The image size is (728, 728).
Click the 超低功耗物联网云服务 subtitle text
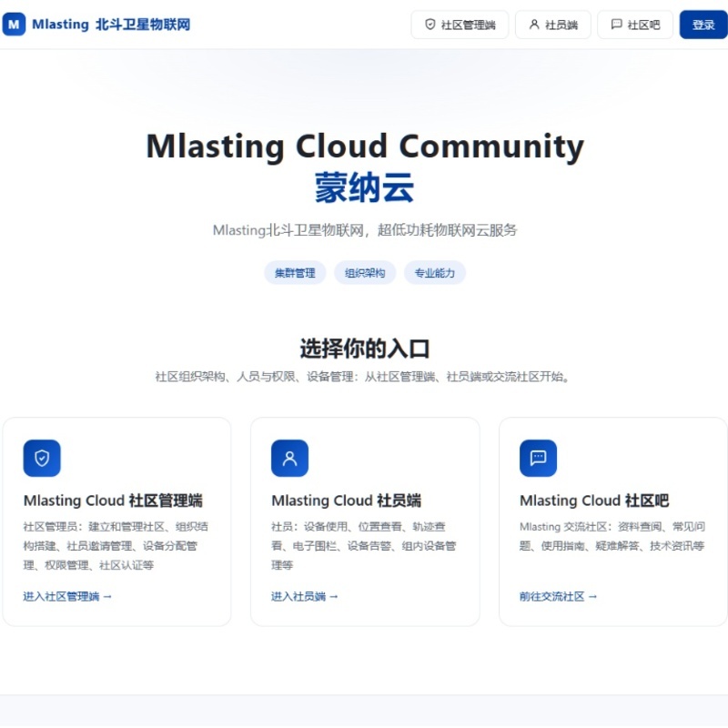point(447,230)
